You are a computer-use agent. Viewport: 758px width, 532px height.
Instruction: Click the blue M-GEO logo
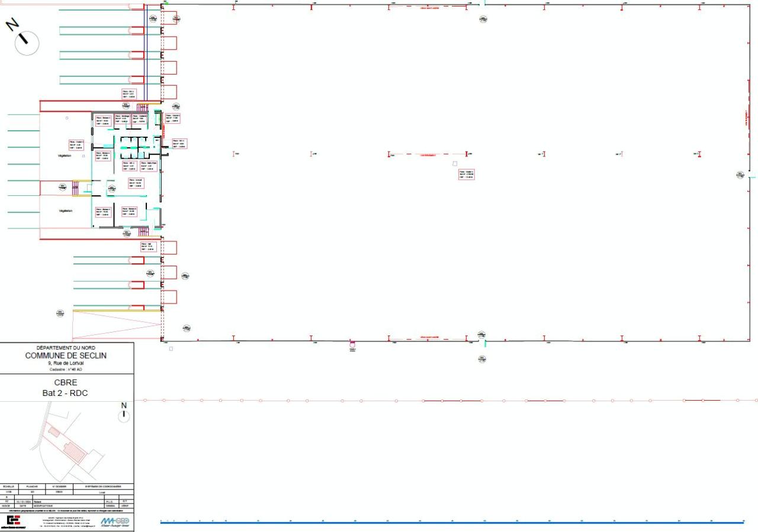pos(114,521)
